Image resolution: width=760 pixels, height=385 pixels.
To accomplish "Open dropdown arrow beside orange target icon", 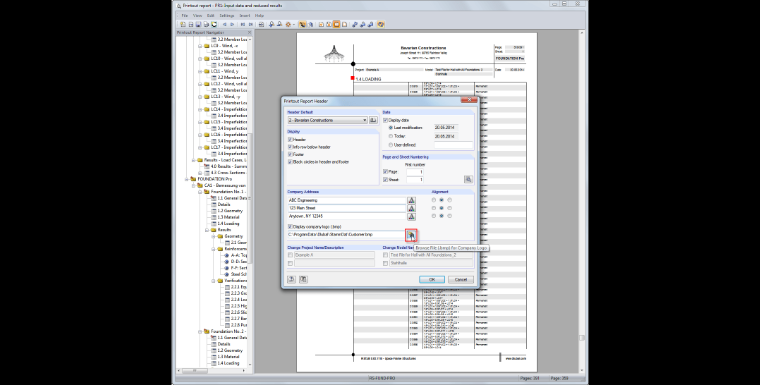I will click(x=293, y=24).
